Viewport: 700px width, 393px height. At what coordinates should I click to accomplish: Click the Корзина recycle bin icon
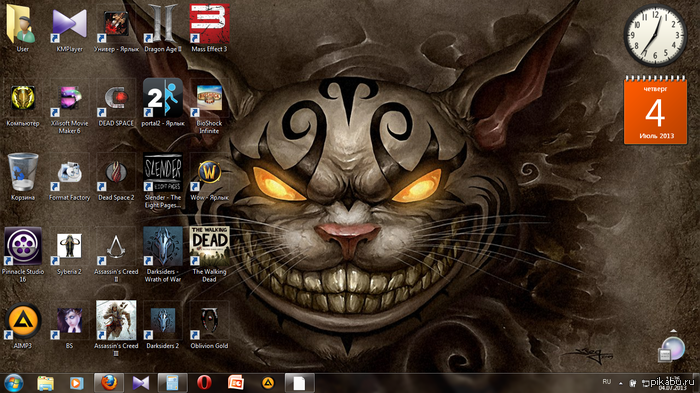coord(22,177)
